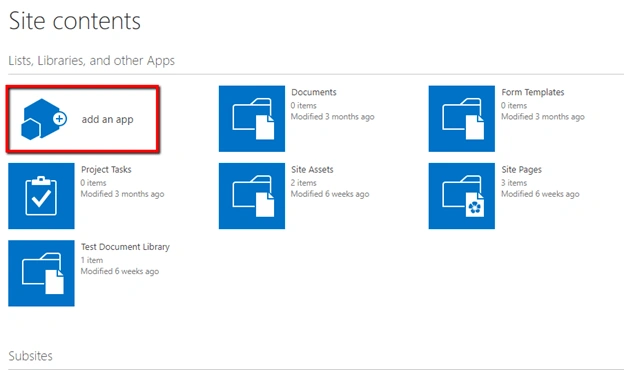The image size is (624, 370).
Task: Click the Site Assets title link
Action: (x=312, y=169)
